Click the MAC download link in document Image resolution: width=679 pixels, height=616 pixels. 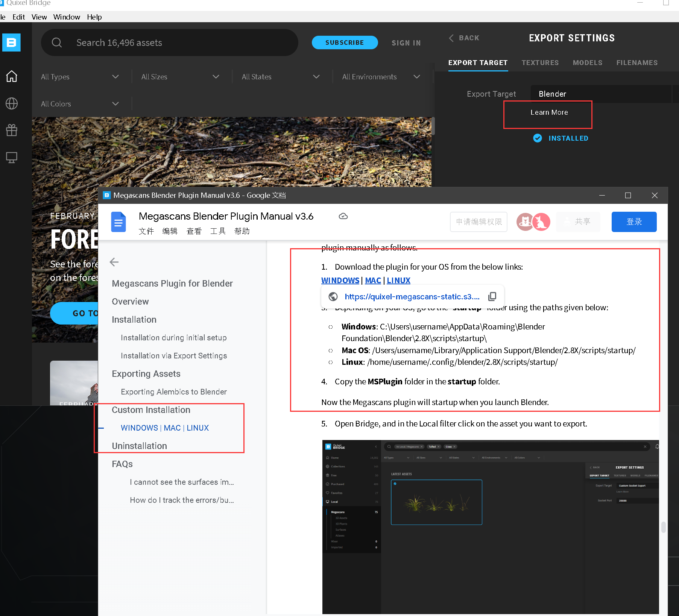point(373,281)
